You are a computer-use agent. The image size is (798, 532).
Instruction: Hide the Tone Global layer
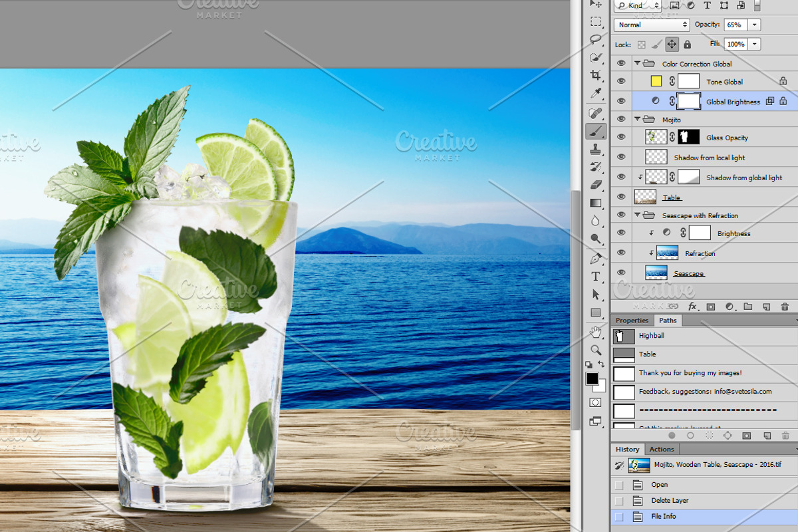pyautogui.click(x=621, y=81)
